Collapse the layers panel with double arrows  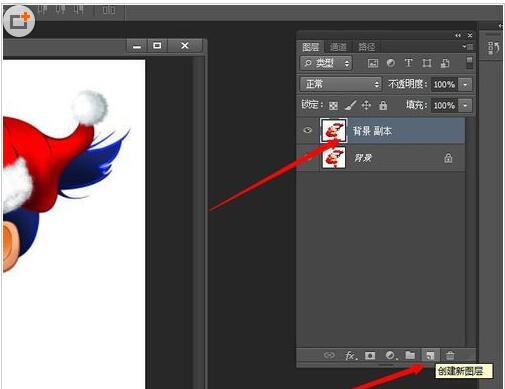458,35
